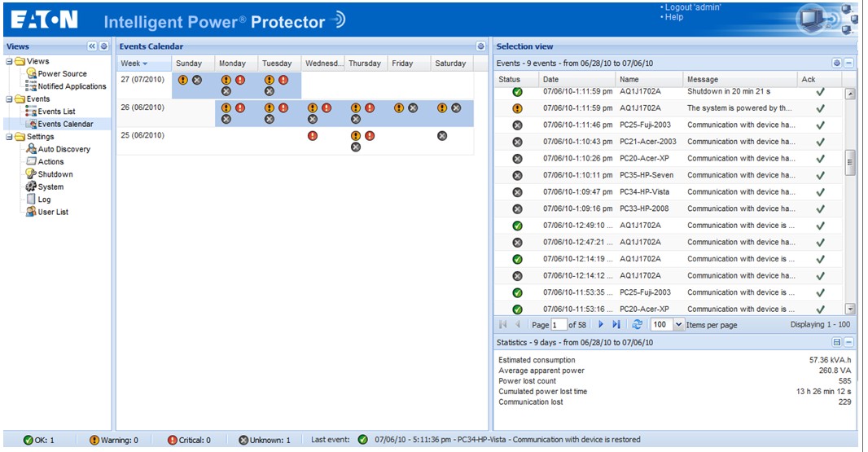
Task: Collapse the Settings tree folder
Action: pyautogui.click(x=10, y=136)
